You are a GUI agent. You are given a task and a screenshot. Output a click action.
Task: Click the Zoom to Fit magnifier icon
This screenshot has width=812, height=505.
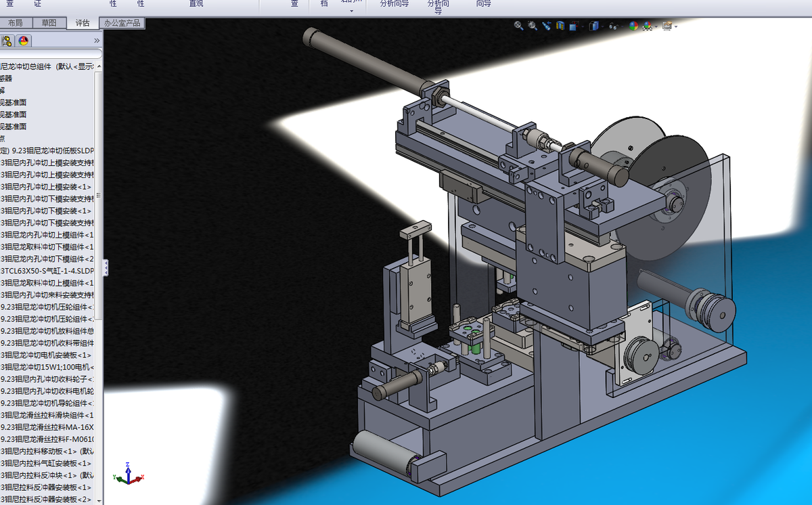tap(519, 26)
